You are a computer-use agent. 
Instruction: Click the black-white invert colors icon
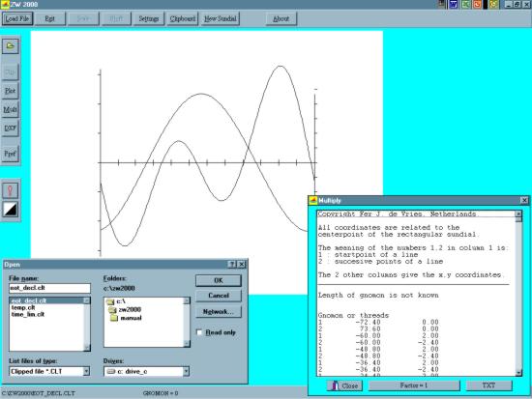coord(11,210)
